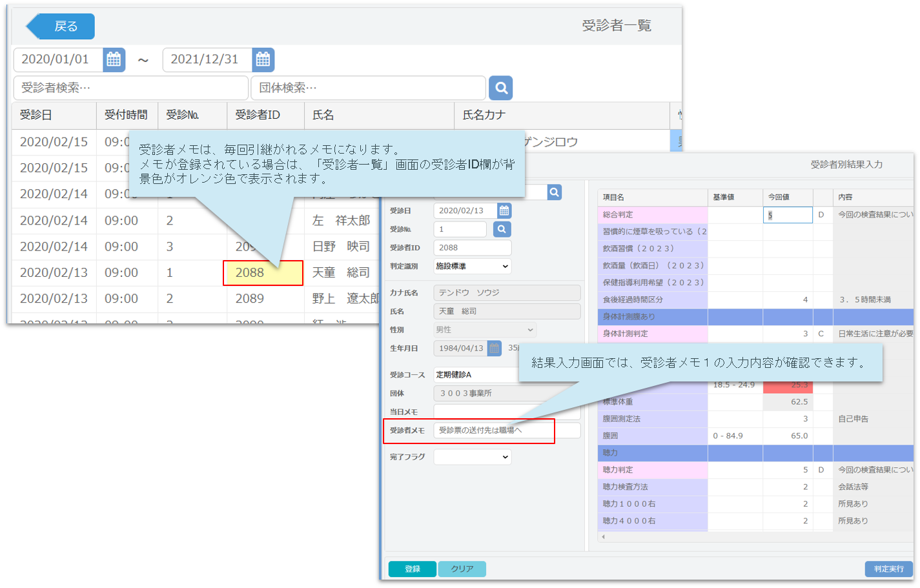Click the end date field 2021/12/31

(x=207, y=59)
